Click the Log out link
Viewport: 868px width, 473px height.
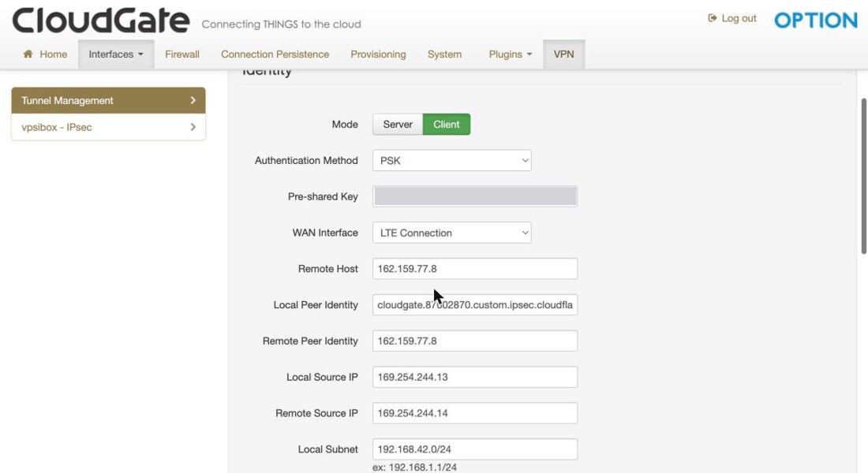click(731, 18)
